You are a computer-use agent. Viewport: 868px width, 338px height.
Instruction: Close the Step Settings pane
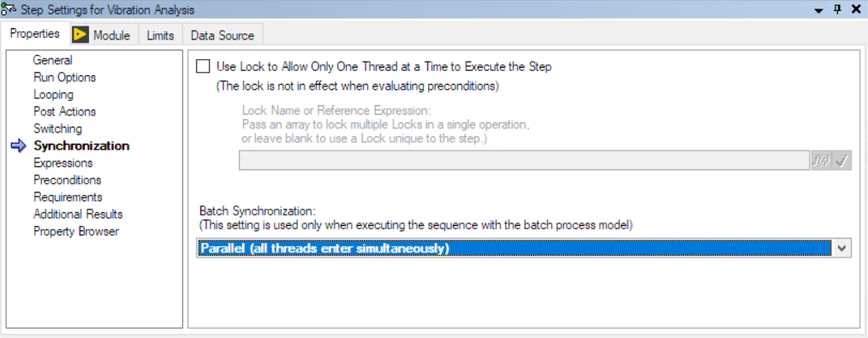coord(856,9)
